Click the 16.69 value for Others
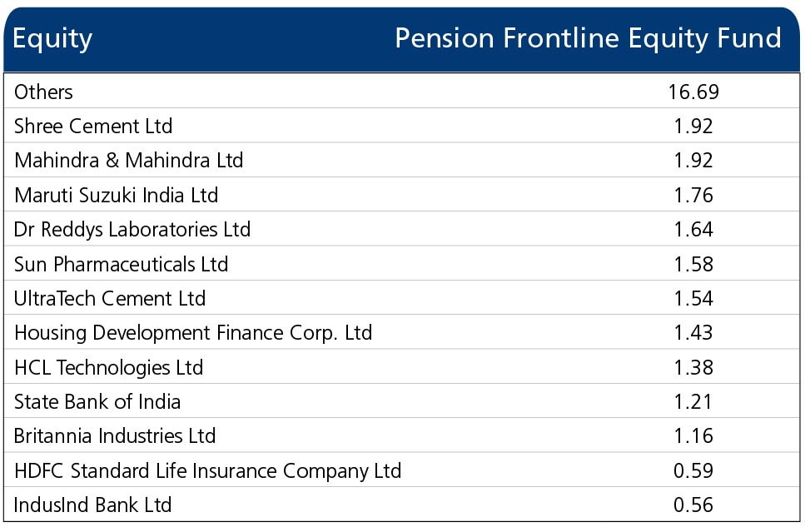The width and height of the screenshot is (805, 532). tap(693, 92)
